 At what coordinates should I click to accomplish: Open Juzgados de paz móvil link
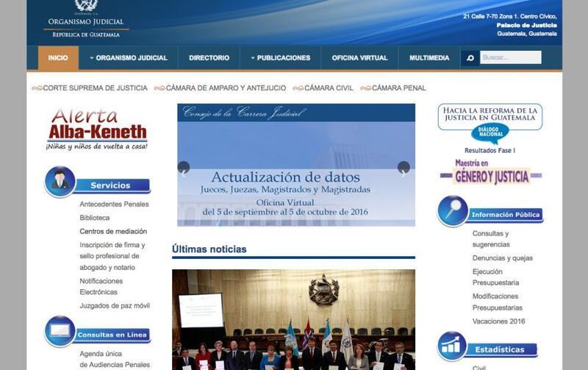click(115, 305)
